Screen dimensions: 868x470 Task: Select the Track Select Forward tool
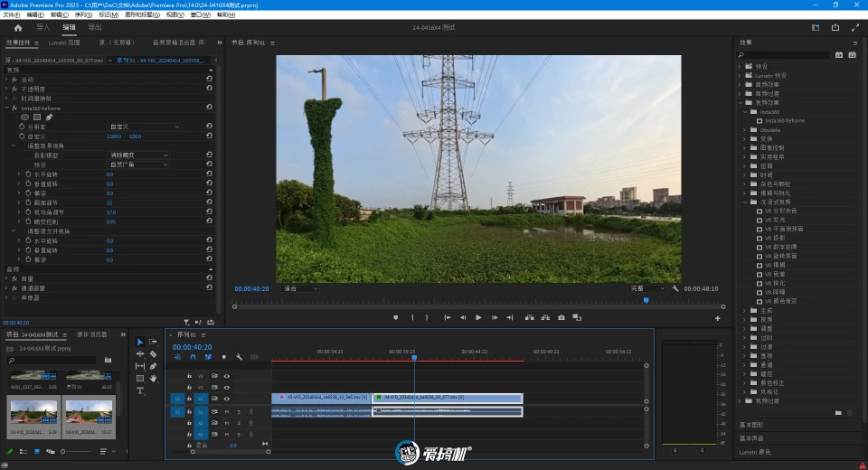coord(153,343)
